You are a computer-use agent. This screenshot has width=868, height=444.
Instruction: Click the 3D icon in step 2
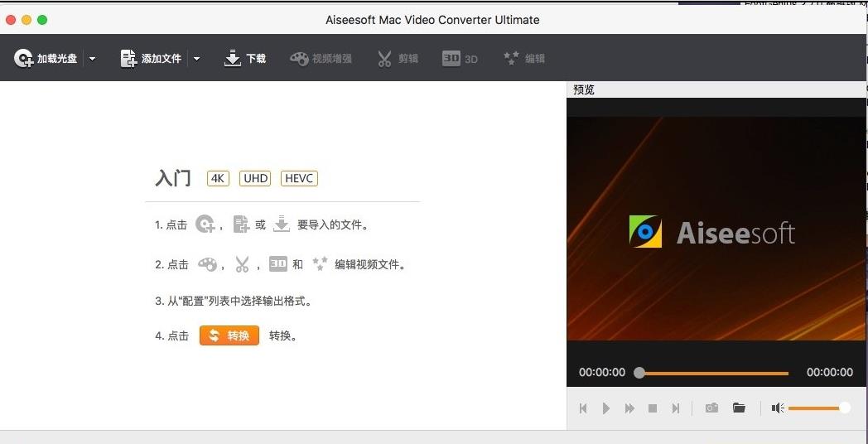tap(278, 263)
